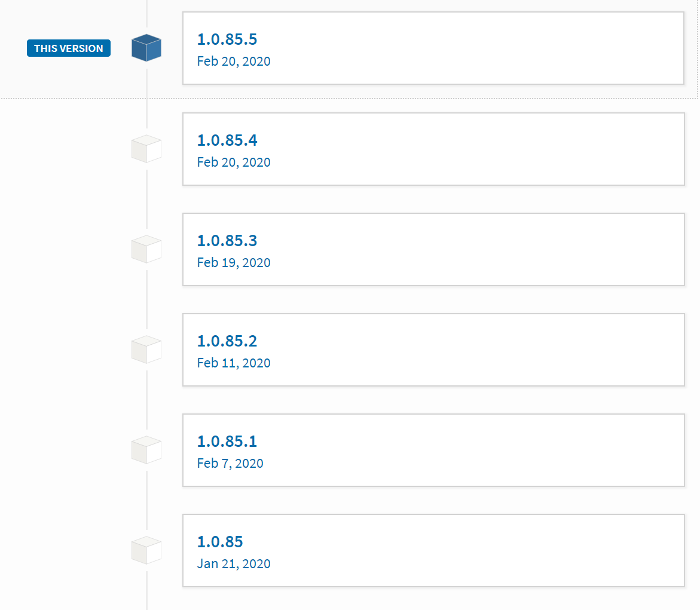Open the 1.0.85.4 release page
700x610 pixels.
click(226, 140)
